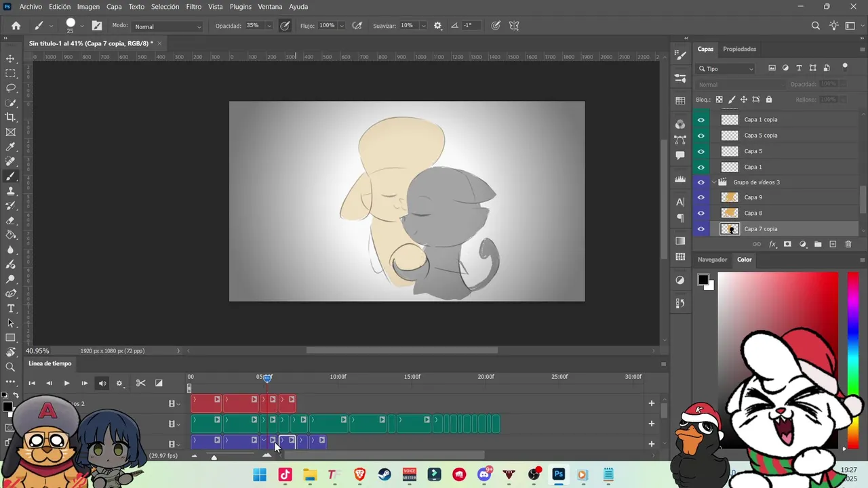Click the black foreground color swatch

(703, 280)
